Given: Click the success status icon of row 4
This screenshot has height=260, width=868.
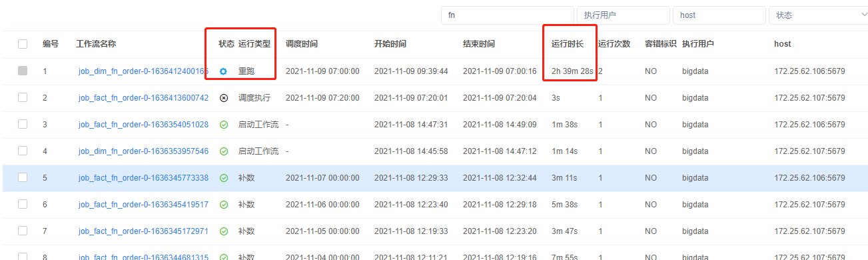Looking at the screenshot, I should pyautogui.click(x=224, y=151).
